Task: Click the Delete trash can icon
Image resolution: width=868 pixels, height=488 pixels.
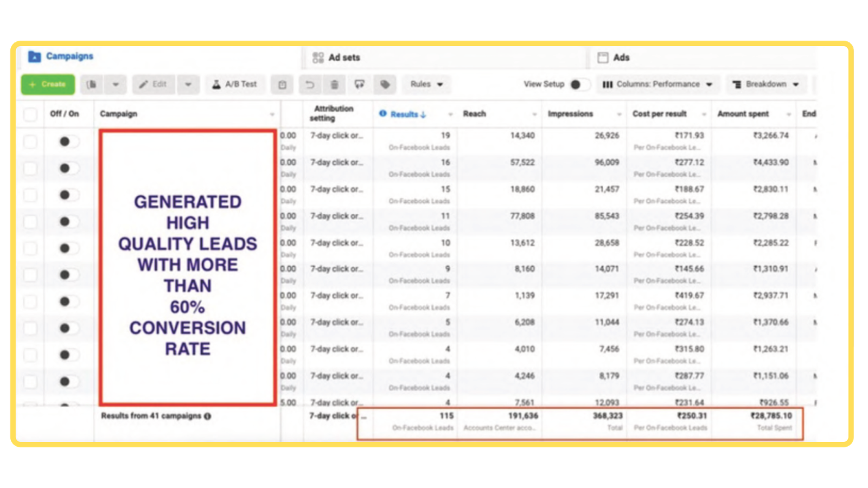Action: [335, 85]
